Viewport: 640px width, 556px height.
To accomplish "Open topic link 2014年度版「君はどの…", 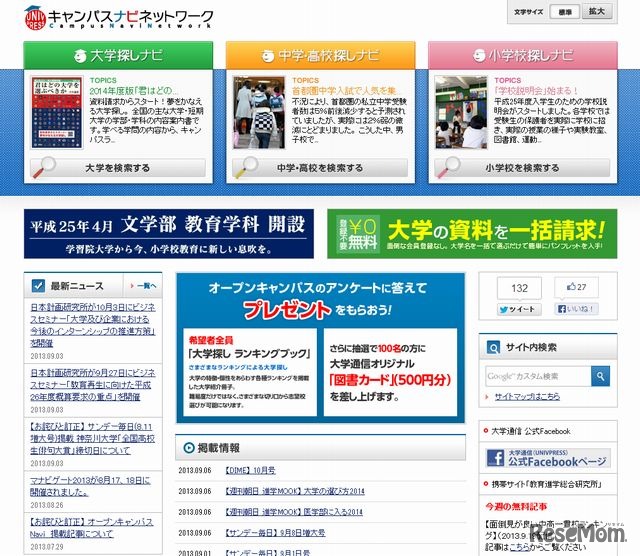I will pyautogui.click(x=133, y=91).
